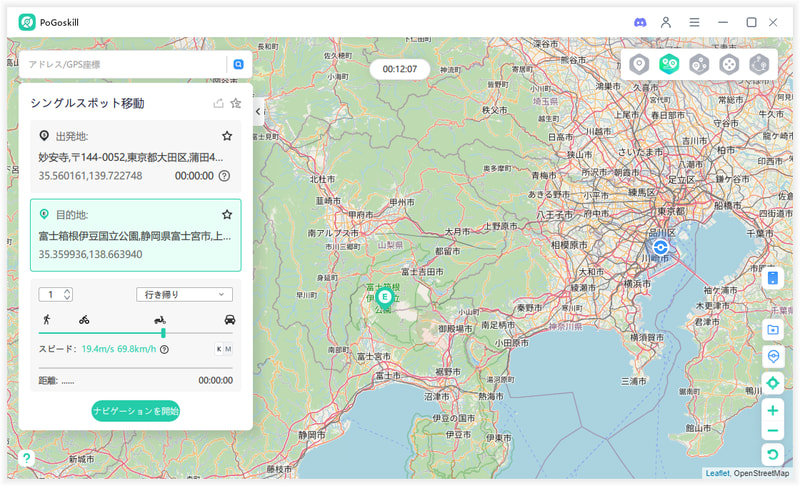Click the recenter location crosshair icon
The height and width of the screenshot is (486, 800).
coord(772,382)
